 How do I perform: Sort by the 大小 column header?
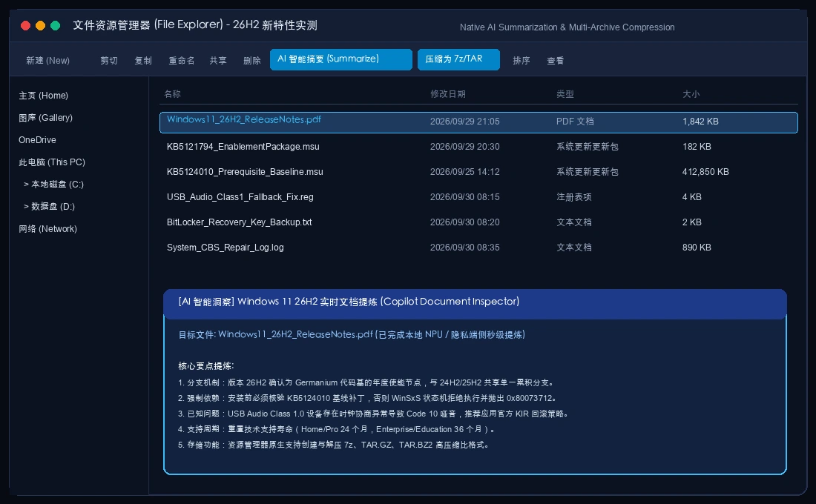click(x=691, y=94)
